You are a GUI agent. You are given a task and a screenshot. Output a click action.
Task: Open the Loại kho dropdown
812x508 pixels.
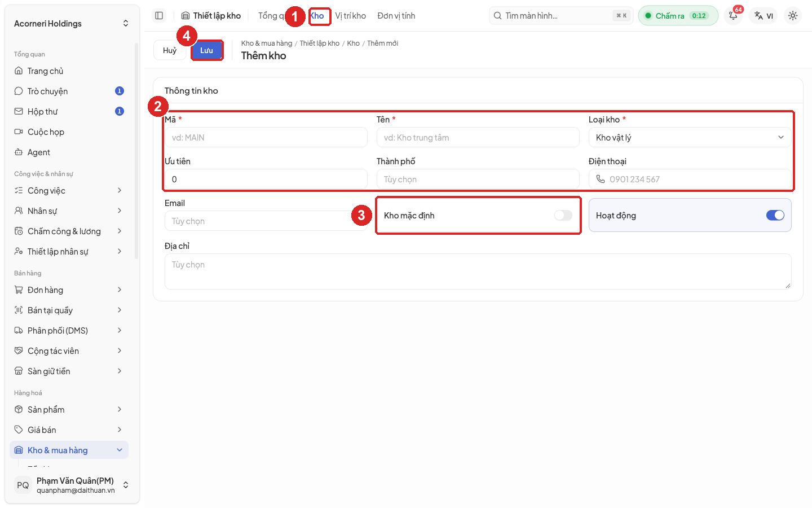pos(690,137)
